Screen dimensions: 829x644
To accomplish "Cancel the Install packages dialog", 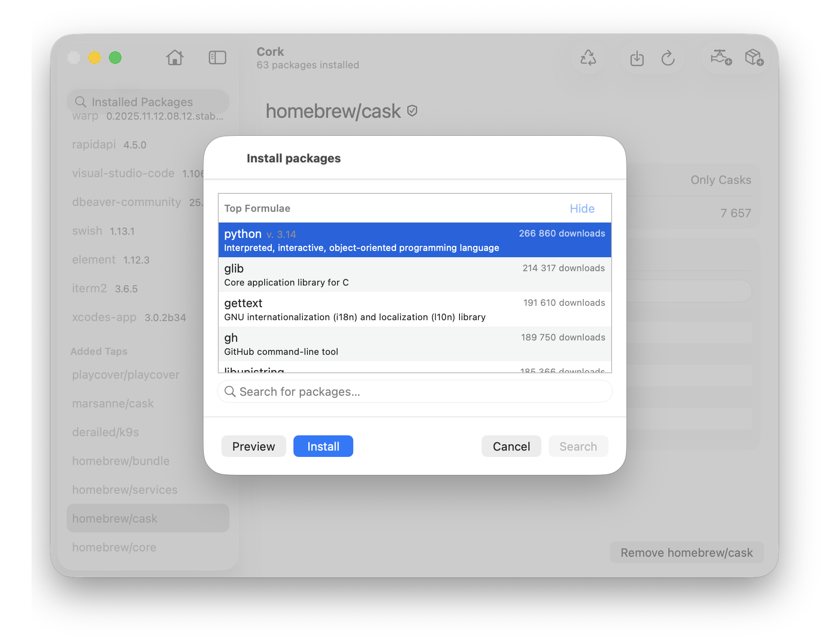I will (511, 447).
